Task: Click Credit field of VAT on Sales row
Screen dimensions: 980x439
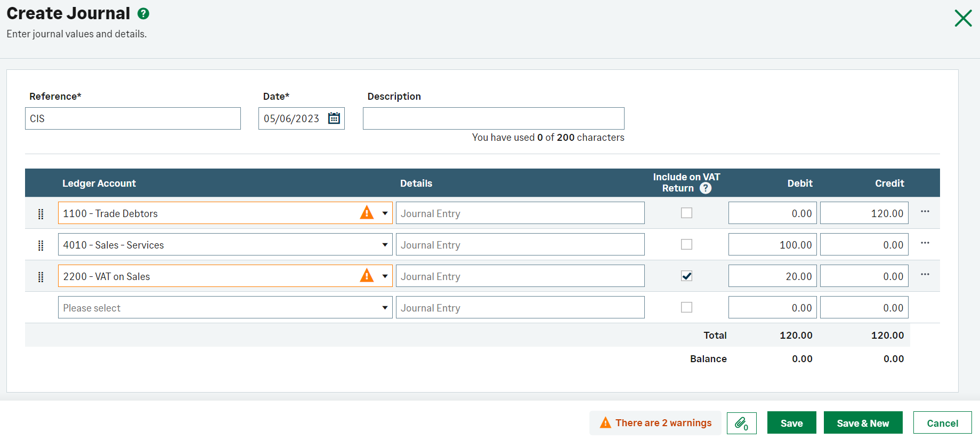Action: pyautogui.click(x=864, y=276)
